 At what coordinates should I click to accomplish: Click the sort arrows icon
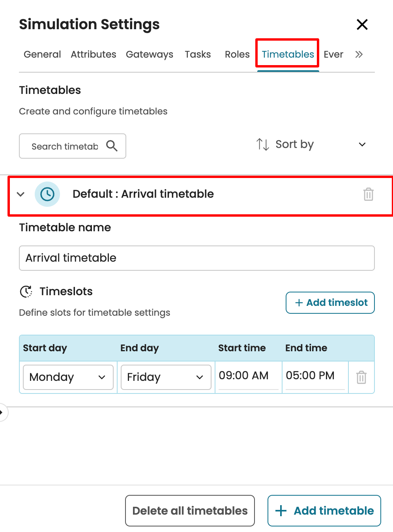click(x=262, y=144)
